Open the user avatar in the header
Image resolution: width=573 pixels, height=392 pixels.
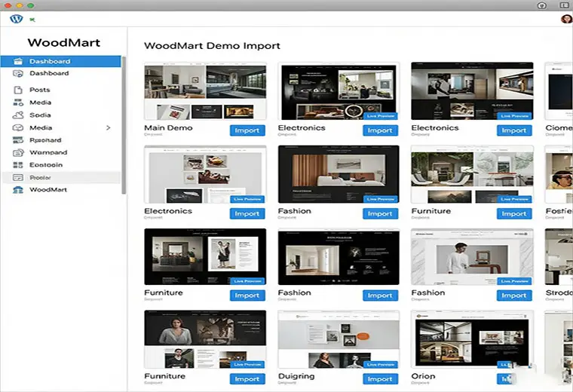point(567,18)
